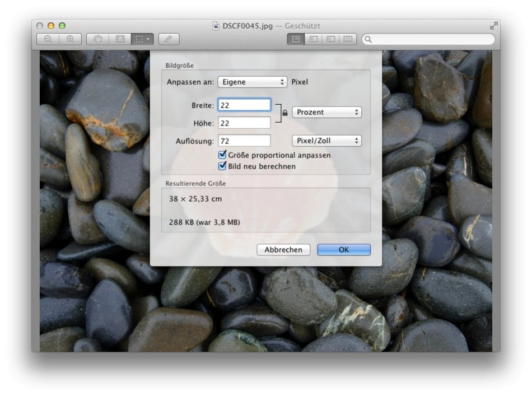Select the hand move tool

click(x=98, y=39)
